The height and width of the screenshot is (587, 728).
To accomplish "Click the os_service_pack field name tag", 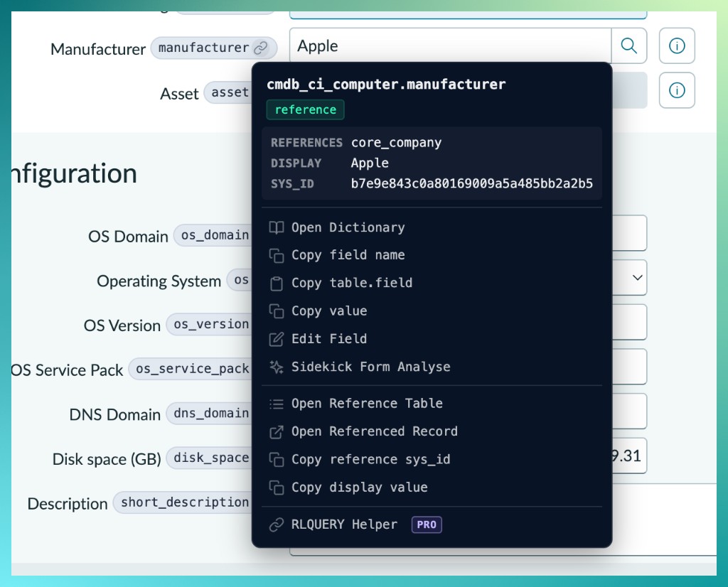I will tap(191, 369).
